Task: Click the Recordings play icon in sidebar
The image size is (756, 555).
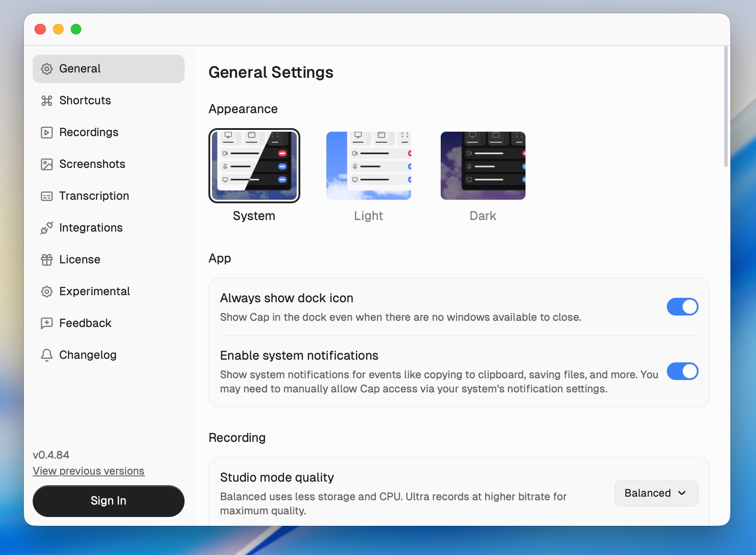Action: coord(47,133)
